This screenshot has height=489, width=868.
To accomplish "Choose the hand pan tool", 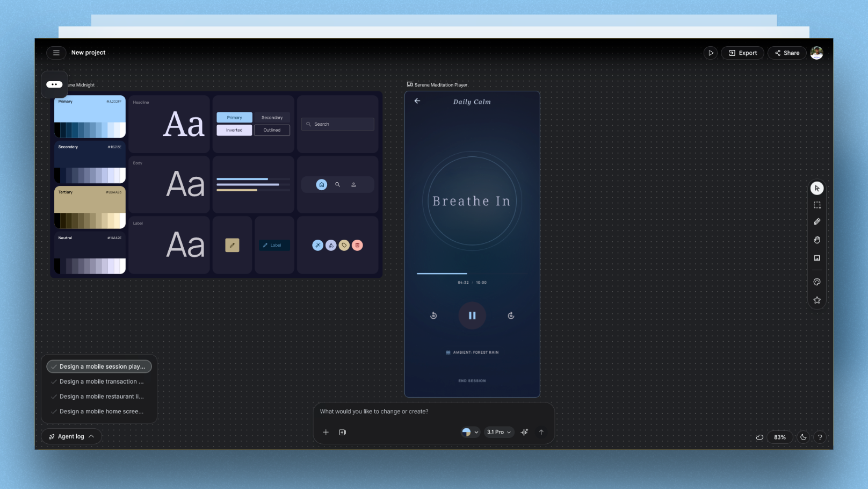I will click(816, 240).
